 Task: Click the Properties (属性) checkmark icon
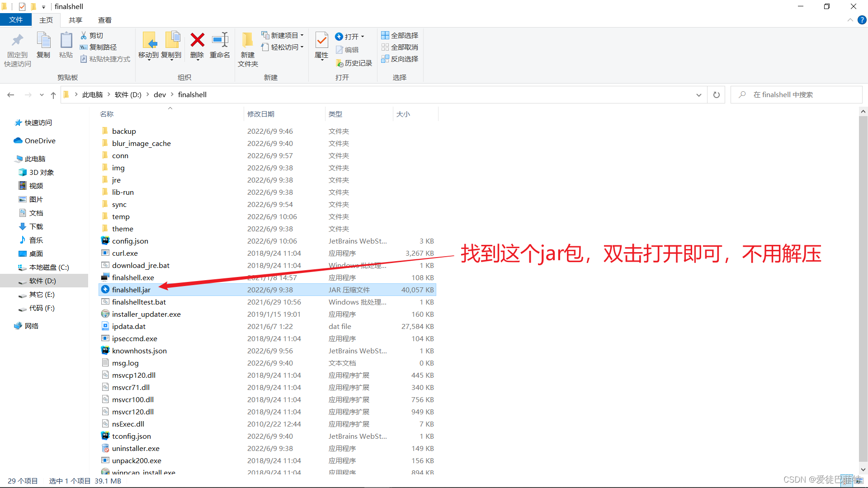[321, 41]
